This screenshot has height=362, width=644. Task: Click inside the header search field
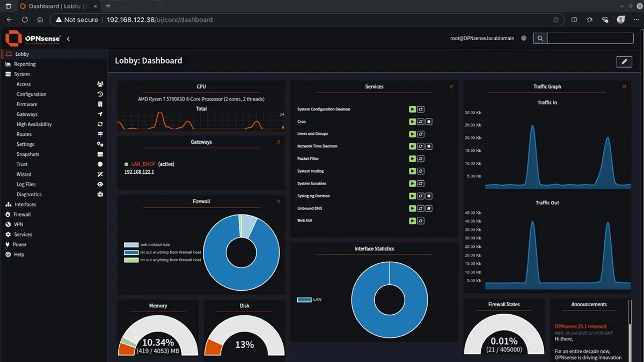click(589, 38)
